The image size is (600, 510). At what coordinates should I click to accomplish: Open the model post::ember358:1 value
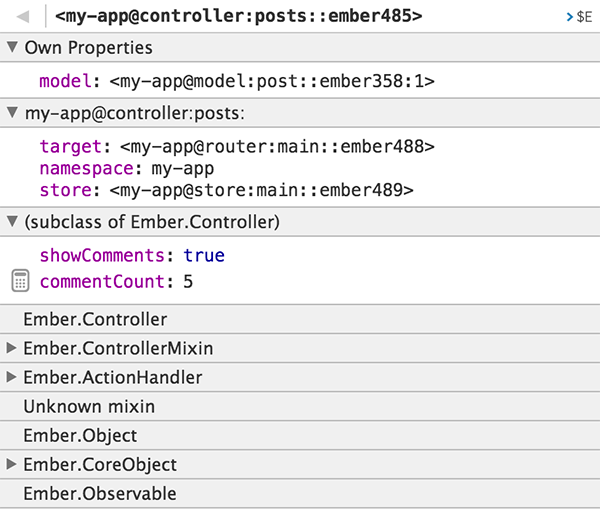click(x=271, y=82)
